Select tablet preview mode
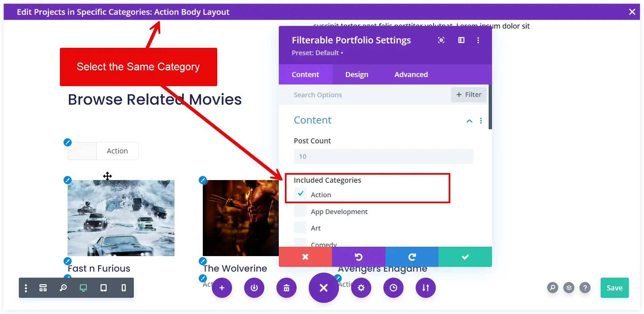This screenshot has width=644, height=314. pyautogui.click(x=104, y=288)
